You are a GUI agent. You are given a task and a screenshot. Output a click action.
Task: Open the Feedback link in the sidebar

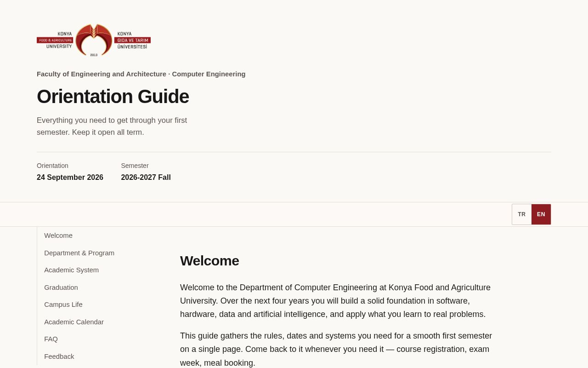click(59, 356)
